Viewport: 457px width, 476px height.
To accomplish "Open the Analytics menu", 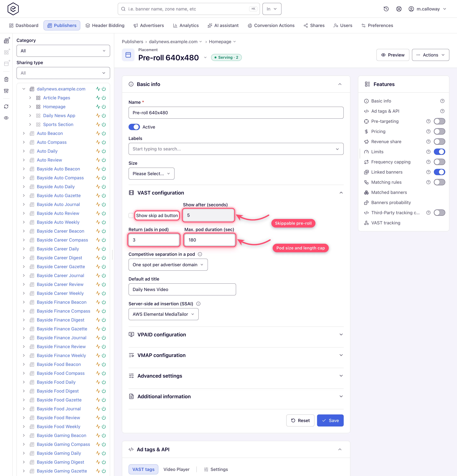I will (x=186, y=26).
